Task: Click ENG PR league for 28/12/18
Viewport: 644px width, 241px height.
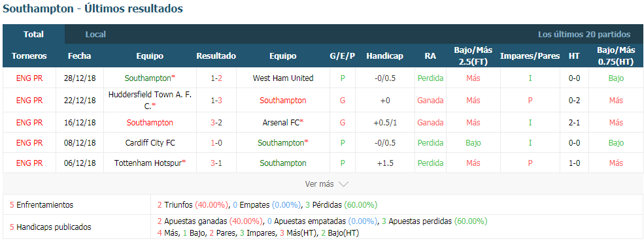Action: pyautogui.click(x=29, y=78)
